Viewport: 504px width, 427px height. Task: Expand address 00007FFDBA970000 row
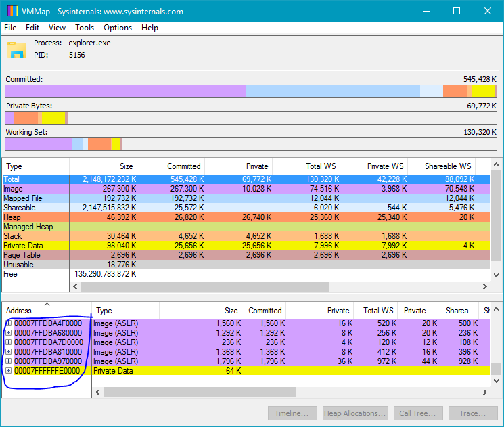[x=9, y=361]
